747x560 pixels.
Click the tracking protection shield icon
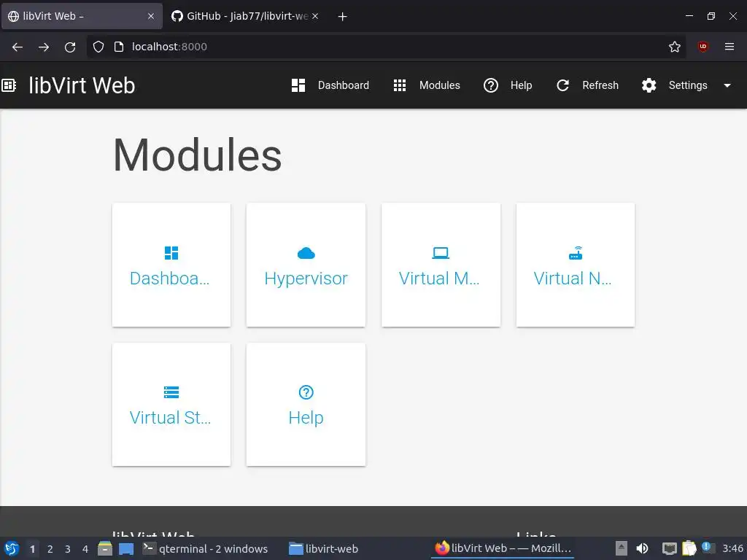(x=98, y=47)
